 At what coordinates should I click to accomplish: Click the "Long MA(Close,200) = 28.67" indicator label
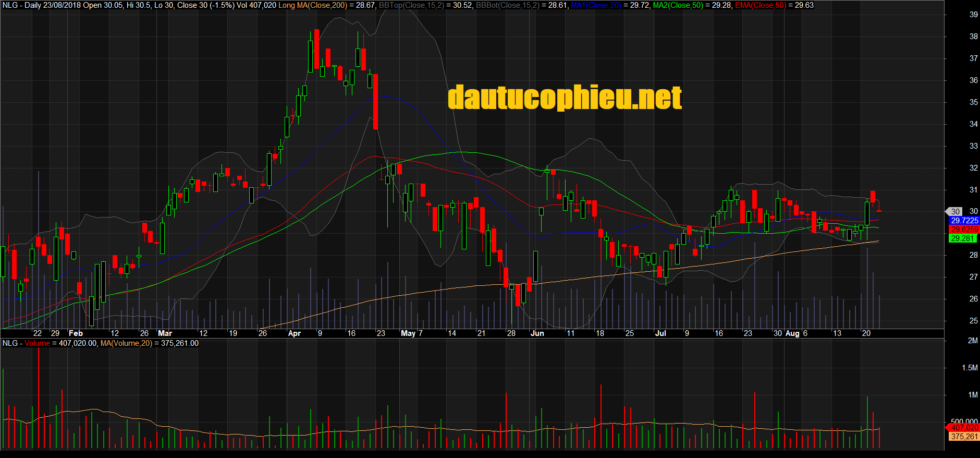(x=327, y=5)
